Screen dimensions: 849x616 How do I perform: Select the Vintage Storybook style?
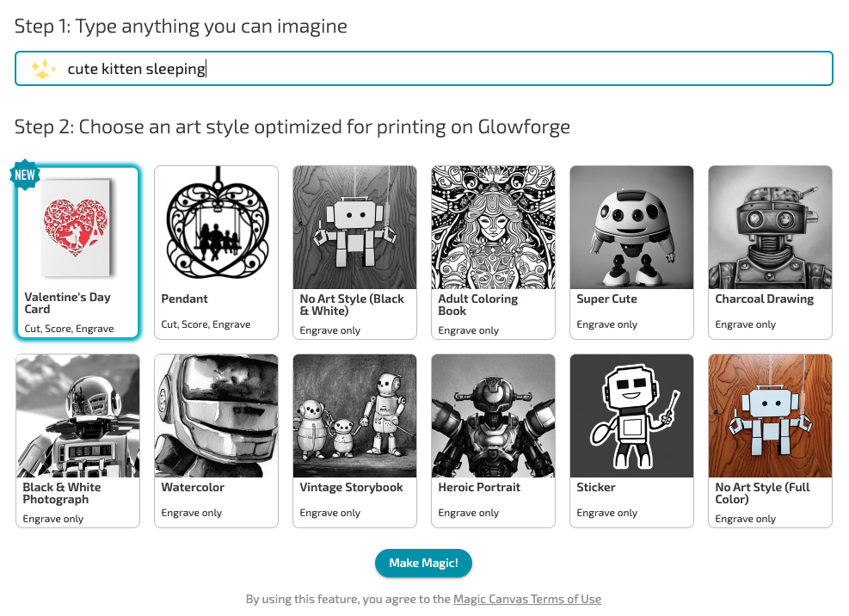[x=354, y=440]
